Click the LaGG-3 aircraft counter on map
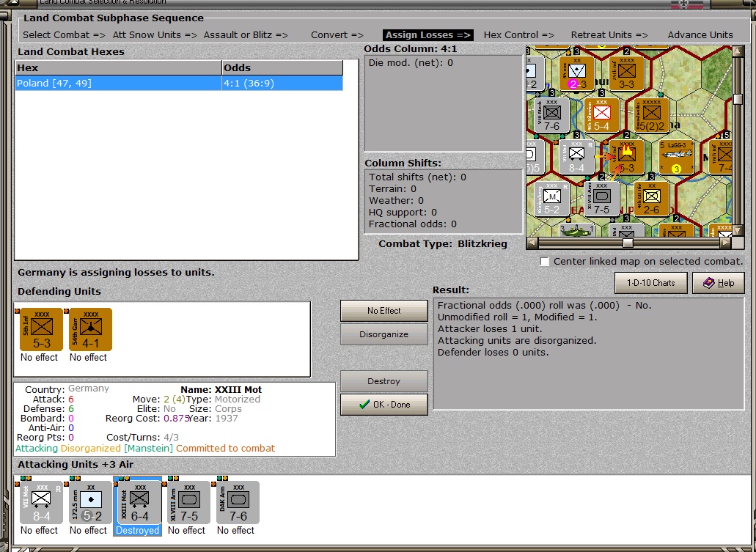The height and width of the screenshot is (552, 756). click(x=677, y=158)
